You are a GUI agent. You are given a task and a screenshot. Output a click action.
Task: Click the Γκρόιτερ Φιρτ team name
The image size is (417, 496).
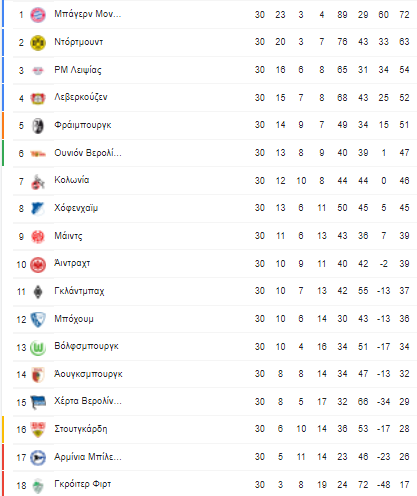click(x=83, y=484)
